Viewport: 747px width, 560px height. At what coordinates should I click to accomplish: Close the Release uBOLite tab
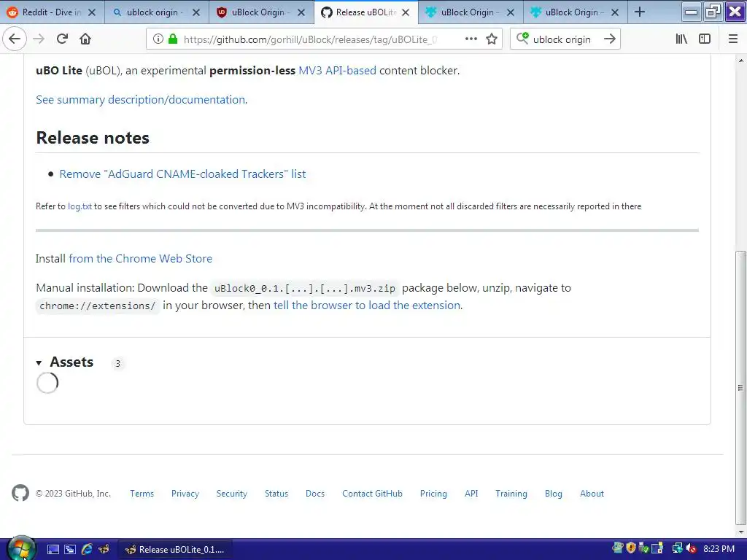(406, 12)
